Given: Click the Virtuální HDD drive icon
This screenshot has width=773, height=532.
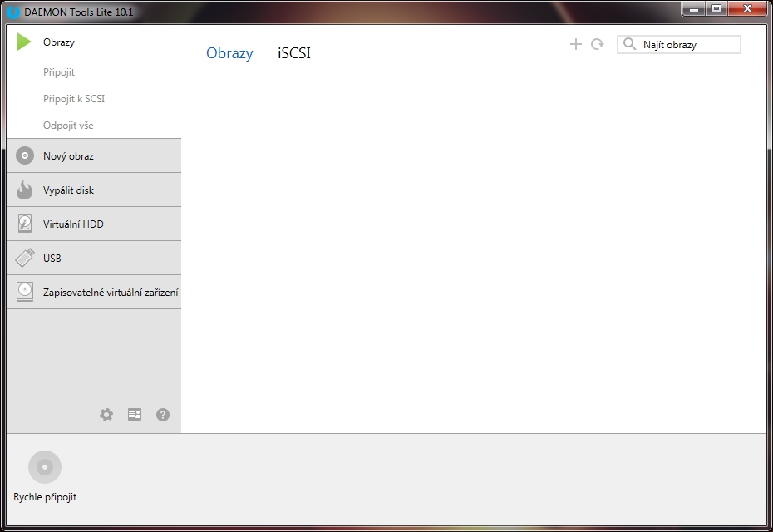Looking at the screenshot, I should [x=25, y=224].
